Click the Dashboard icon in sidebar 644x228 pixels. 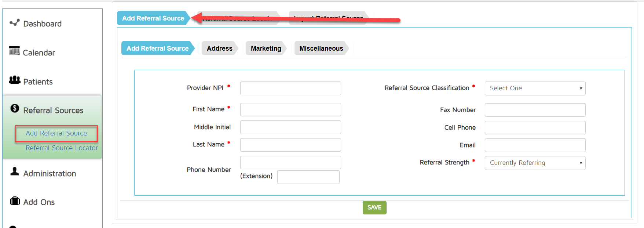click(x=15, y=23)
